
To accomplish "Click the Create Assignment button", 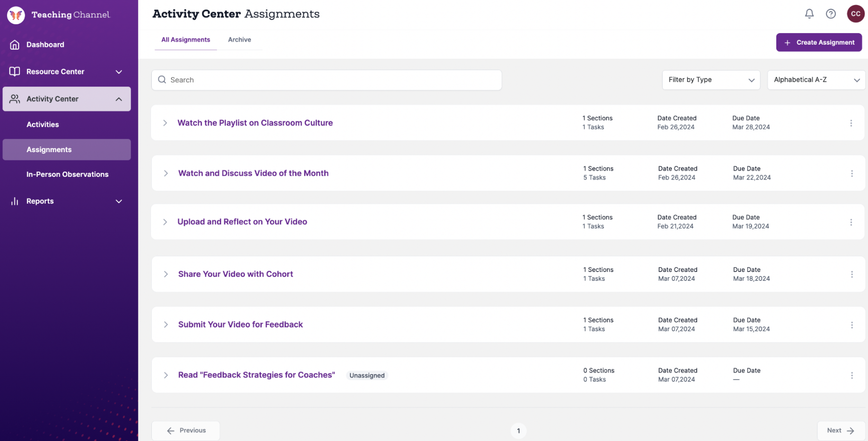I will [x=819, y=42].
